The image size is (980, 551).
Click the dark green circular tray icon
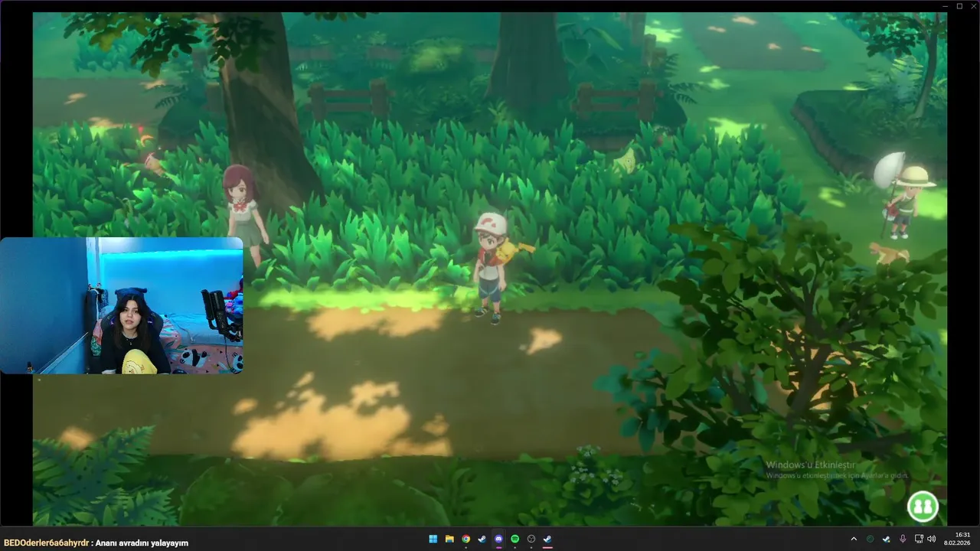[x=870, y=539]
